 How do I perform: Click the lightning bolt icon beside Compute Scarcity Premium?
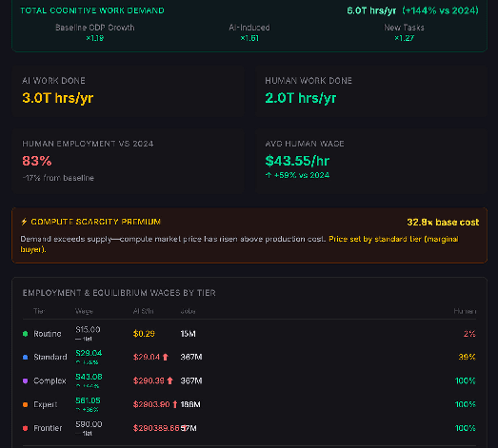pyautogui.click(x=24, y=222)
